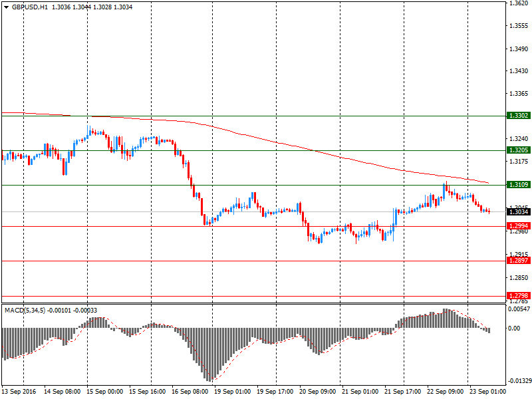Click the 1.2850 price scale value
Viewport: 532px width, 399px height.
[519, 277]
